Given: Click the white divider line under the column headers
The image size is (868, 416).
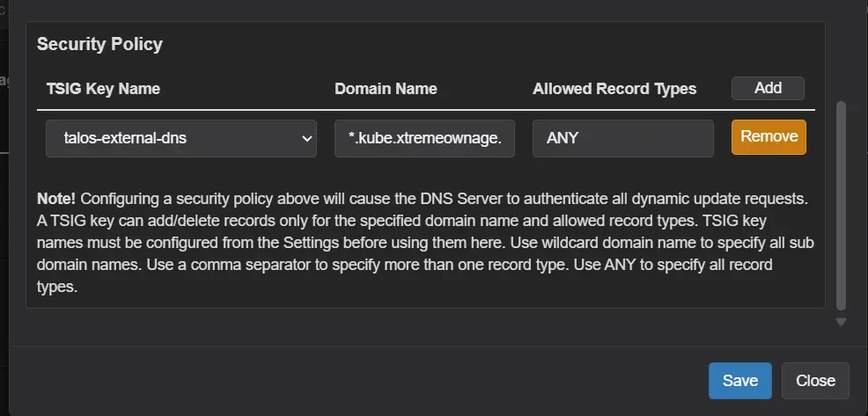Looking at the screenshot, I should (x=423, y=110).
